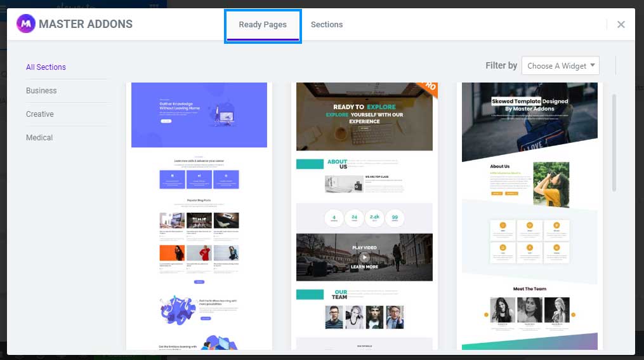644x360 pixels.
Task: Filter templates by Medical category
Action: coord(39,137)
